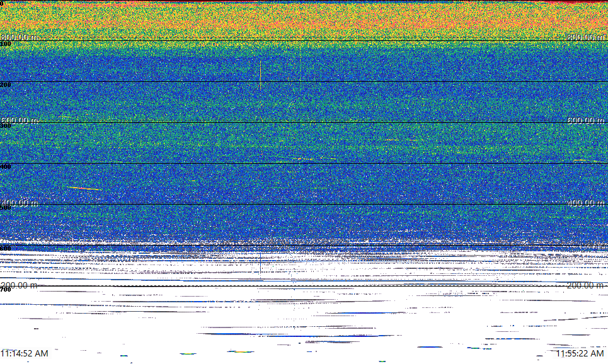
Task: Select the right-edge 600.00 m range label
Action: 586,120
